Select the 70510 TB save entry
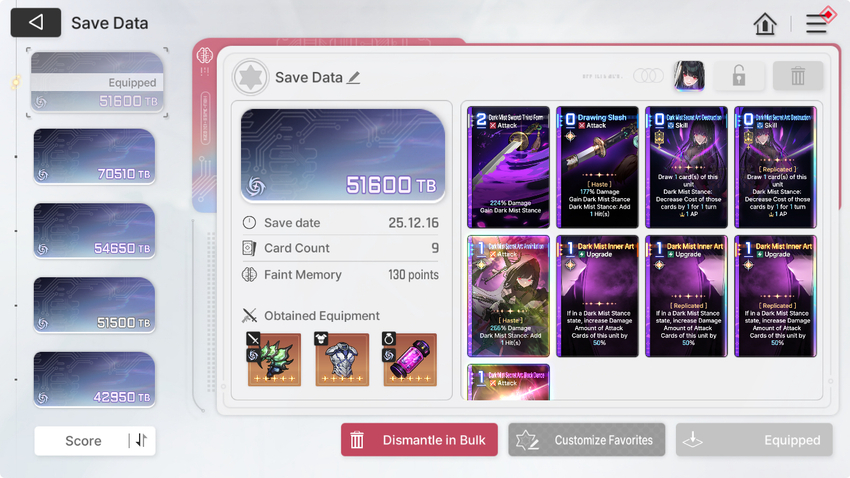The height and width of the screenshot is (478, 850). [x=94, y=156]
